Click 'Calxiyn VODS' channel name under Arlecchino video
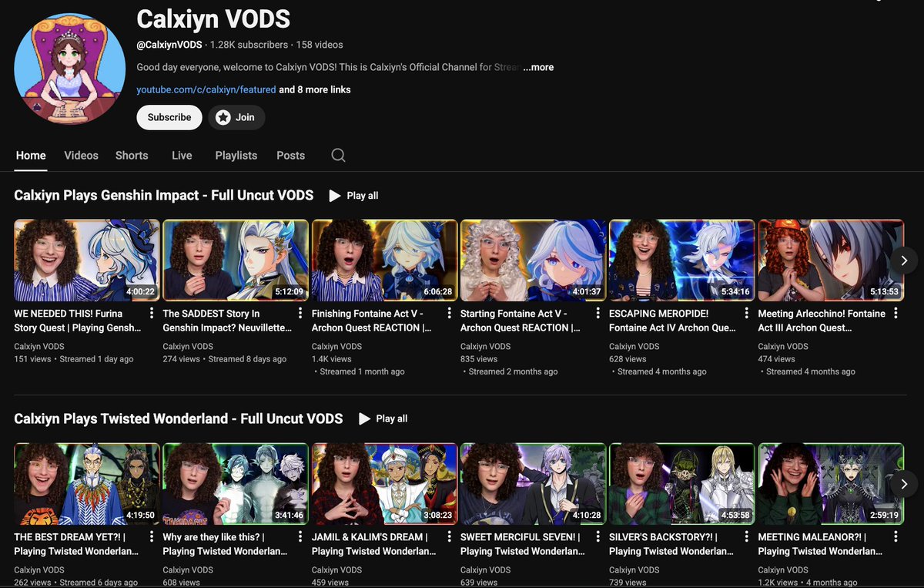The height and width of the screenshot is (588, 924). (x=783, y=347)
